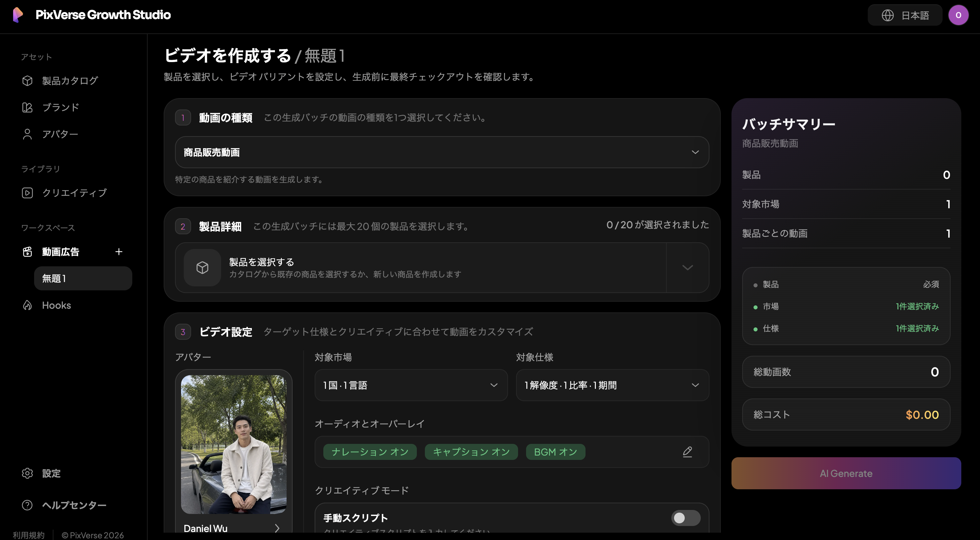This screenshot has width=980, height=540.
Task: Select 動画広告 workspace item
Action: (x=60, y=252)
